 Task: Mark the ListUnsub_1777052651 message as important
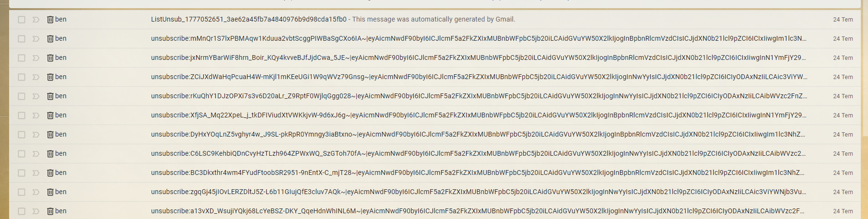pyautogui.click(x=35, y=20)
